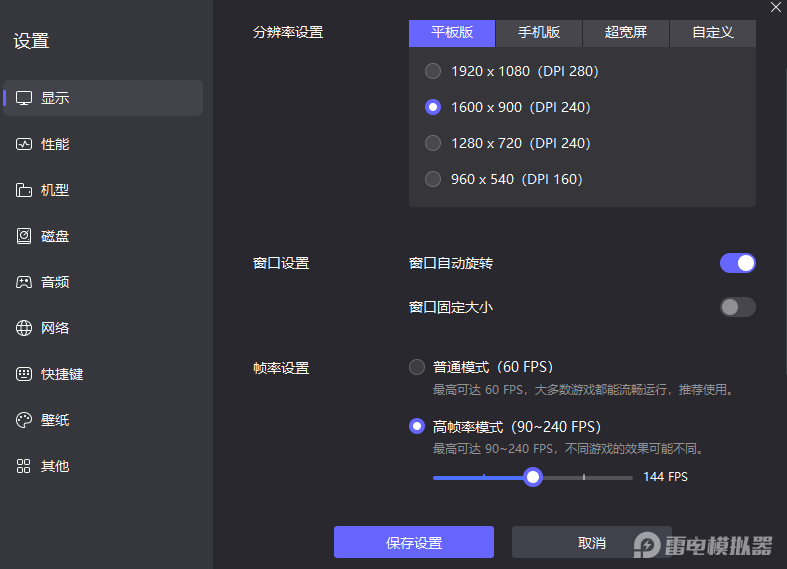Click the palette icon beside 壁纸
The width and height of the screenshot is (787, 569).
click(x=24, y=420)
